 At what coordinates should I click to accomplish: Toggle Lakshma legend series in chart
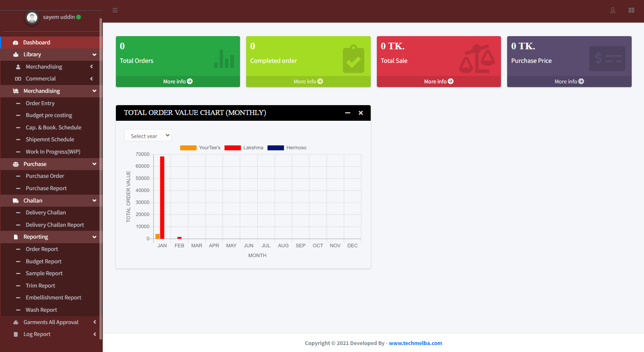(244, 148)
